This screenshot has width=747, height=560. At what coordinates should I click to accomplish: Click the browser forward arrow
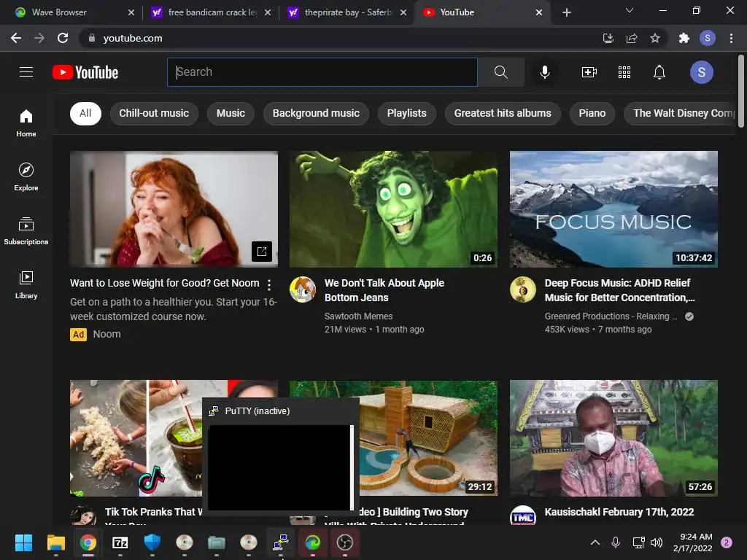coord(39,38)
